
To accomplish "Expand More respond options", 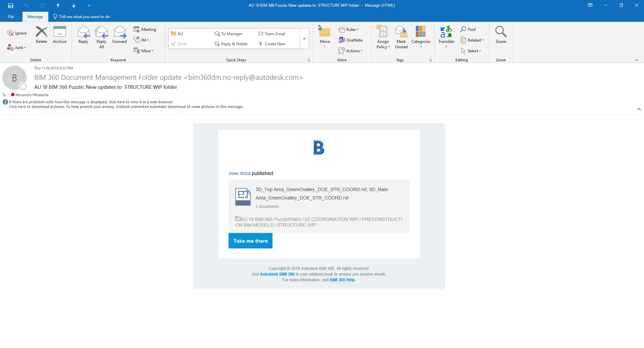I will pos(144,51).
